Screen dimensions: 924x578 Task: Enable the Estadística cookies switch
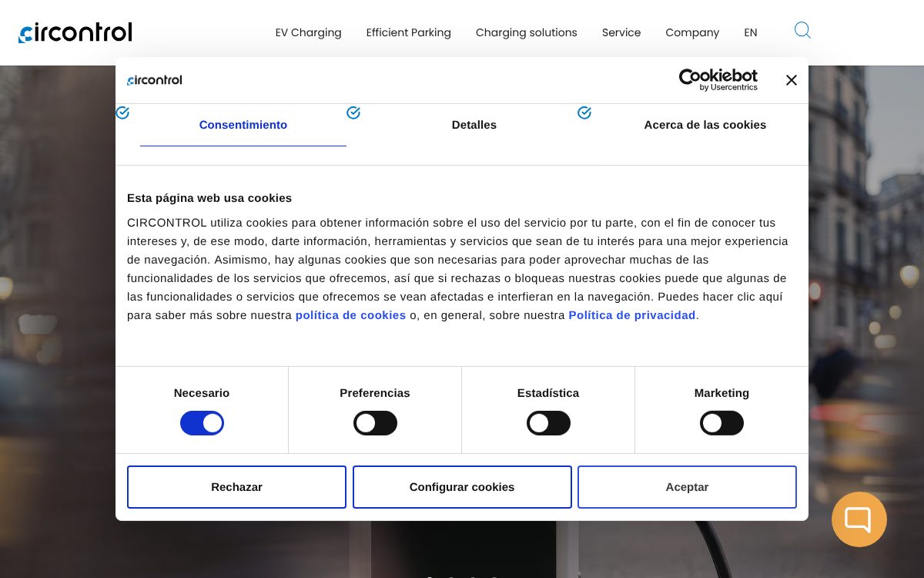548,423
